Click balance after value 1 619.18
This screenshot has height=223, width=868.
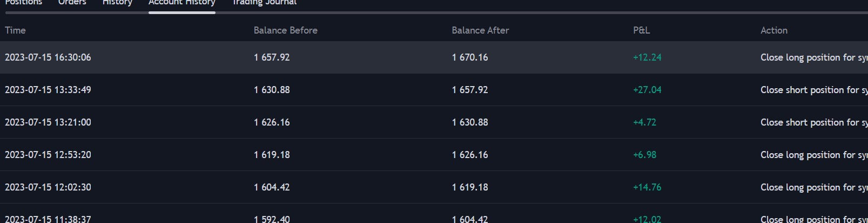[x=469, y=187]
